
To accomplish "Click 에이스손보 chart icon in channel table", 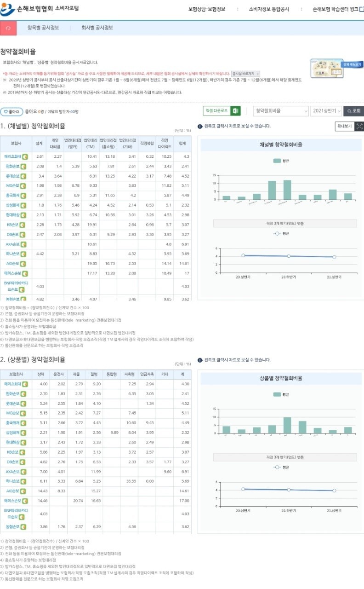I will tap(25, 273).
